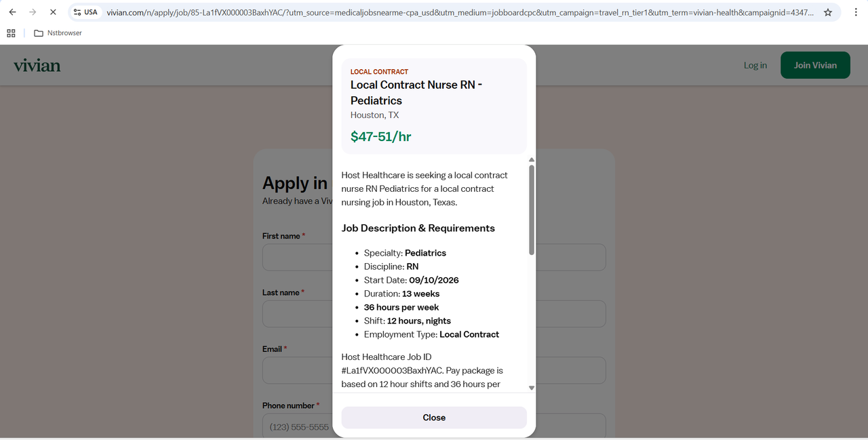Click the browser forward arrow
The image size is (868, 440).
33,12
